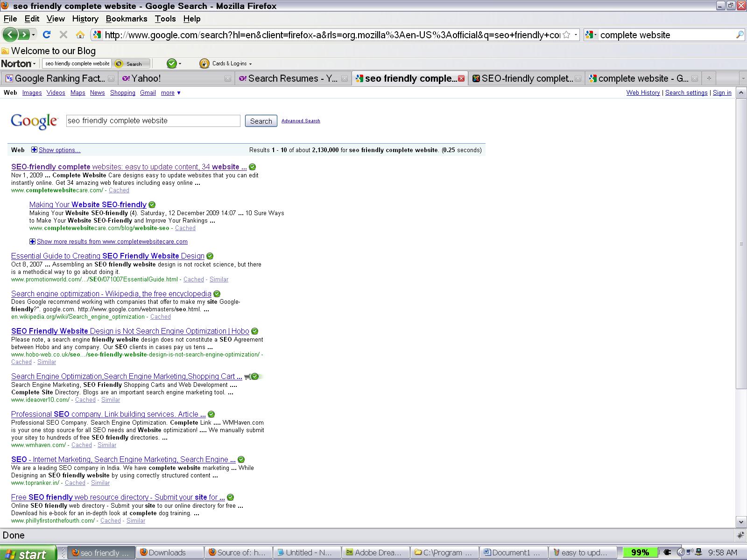This screenshot has width=747, height=560.
Task: Open Downloads window from taskbar
Action: tap(169, 553)
